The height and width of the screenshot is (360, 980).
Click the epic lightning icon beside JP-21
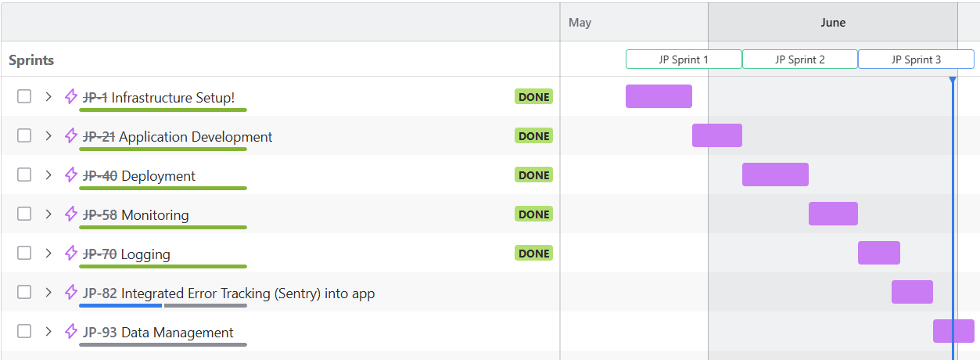[71, 135]
